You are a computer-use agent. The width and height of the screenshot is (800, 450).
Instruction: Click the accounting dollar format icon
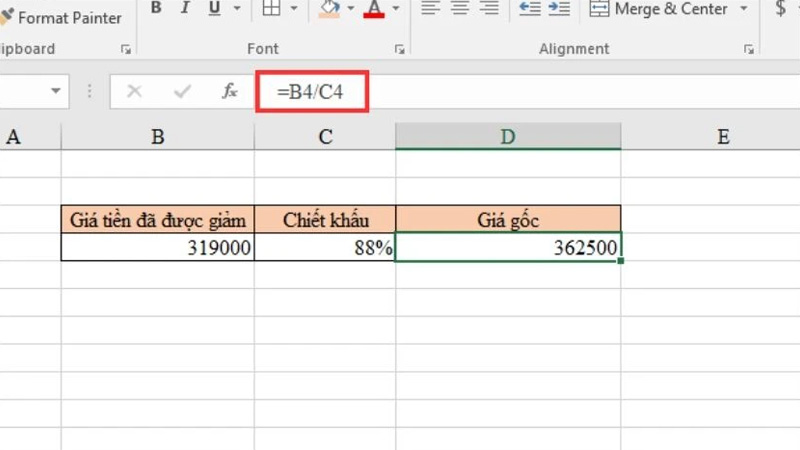[780, 8]
